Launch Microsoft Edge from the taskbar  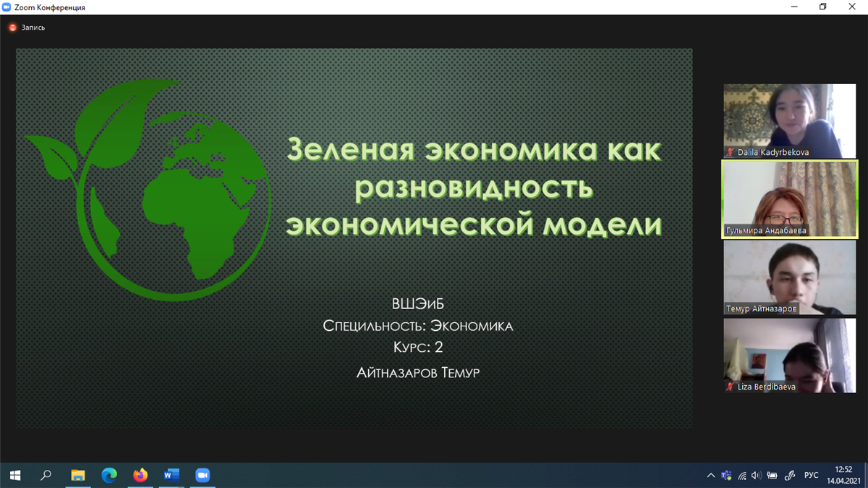109,476
